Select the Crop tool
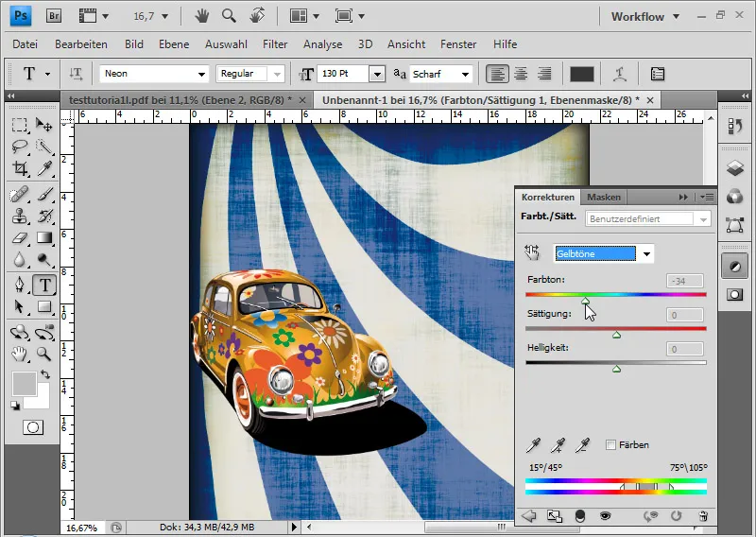The image size is (756, 537). tap(19, 168)
